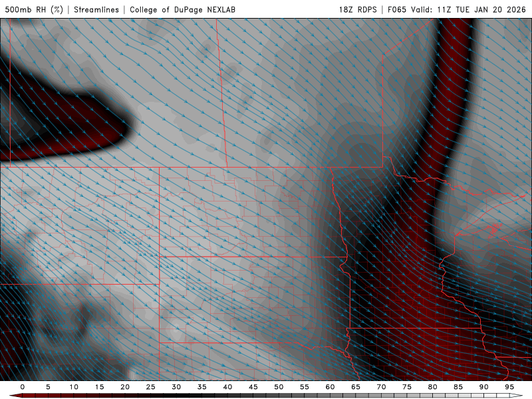532x399 pixels.
Task: Click the color scale label "0"
Action: 23,387
